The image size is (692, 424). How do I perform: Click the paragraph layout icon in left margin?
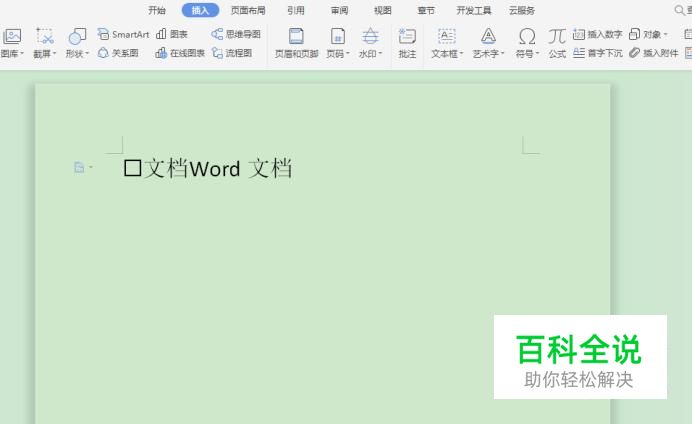tap(79, 167)
